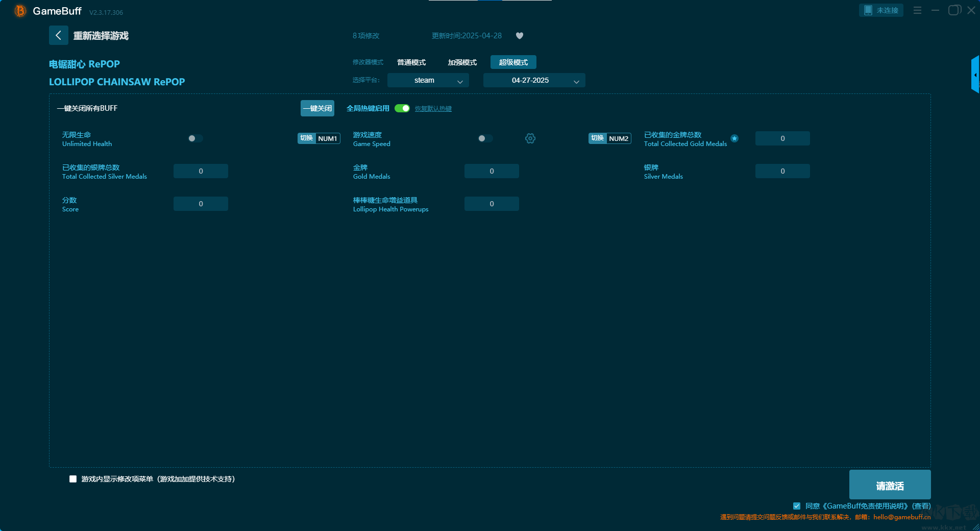Expand the blue side panel handle
Viewport: 980px width, 531px height.
point(975,75)
